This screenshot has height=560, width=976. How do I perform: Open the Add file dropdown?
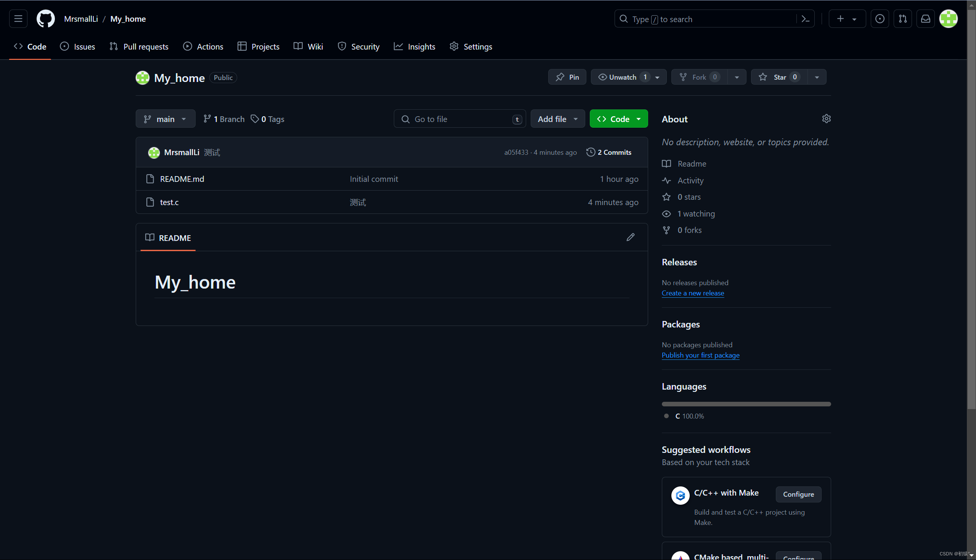(x=558, y=119)
